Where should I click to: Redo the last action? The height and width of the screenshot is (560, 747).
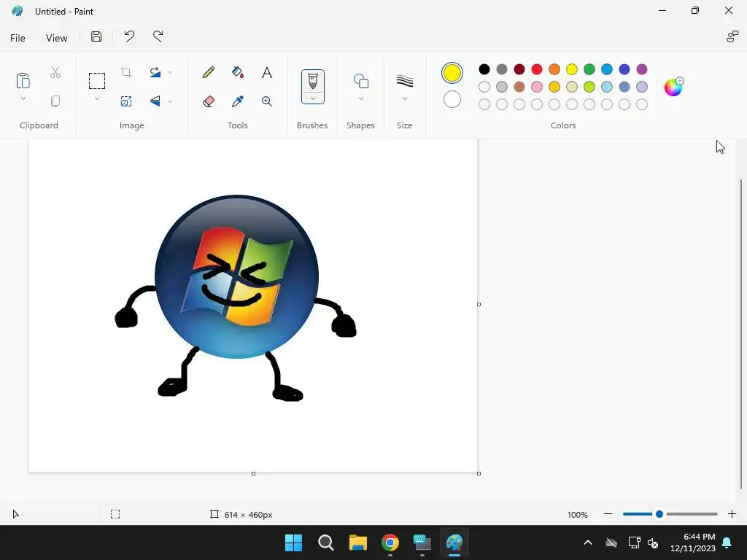[x=158, y=36]
